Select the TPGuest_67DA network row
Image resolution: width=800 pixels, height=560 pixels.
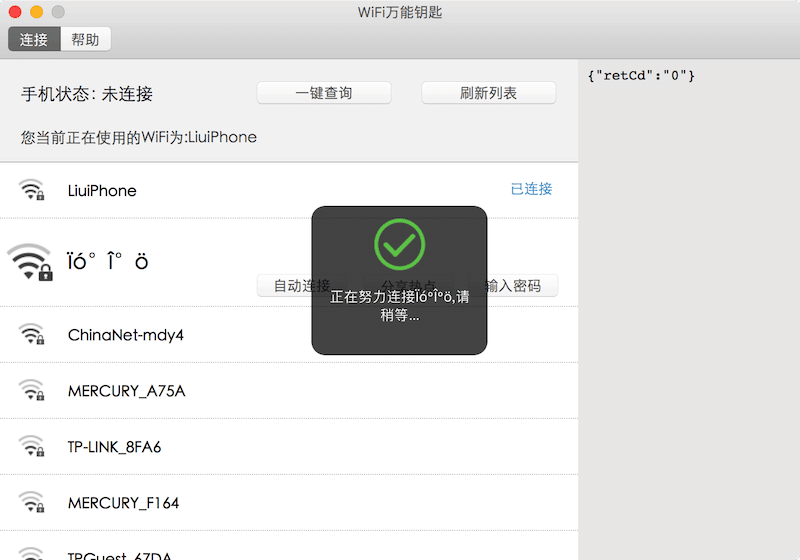289,546
